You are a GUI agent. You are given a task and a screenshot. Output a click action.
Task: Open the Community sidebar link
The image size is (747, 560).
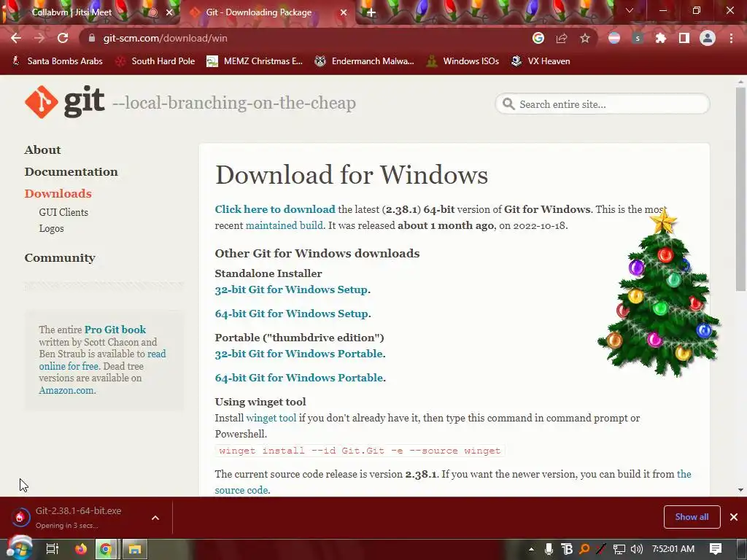pyautogui.click(x=60, y=258)
